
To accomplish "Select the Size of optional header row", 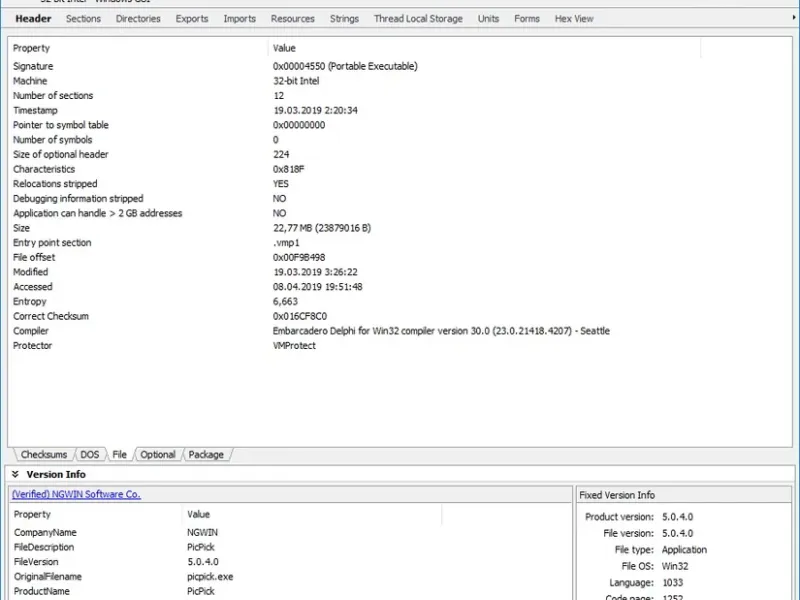I will click(x=400, y=155).
